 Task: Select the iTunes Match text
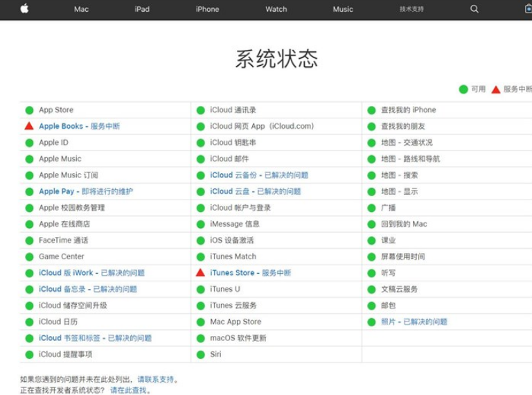pos(233,256)
